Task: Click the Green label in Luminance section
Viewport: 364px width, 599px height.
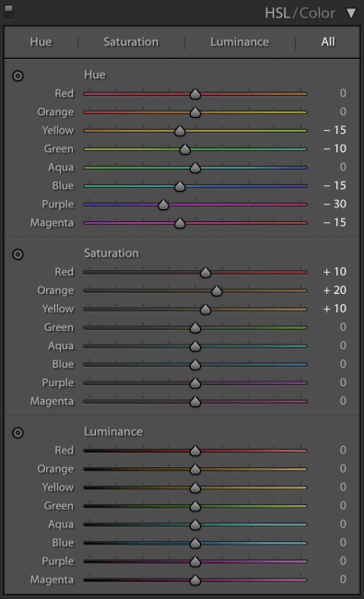Action: click(x=58, y=506)
